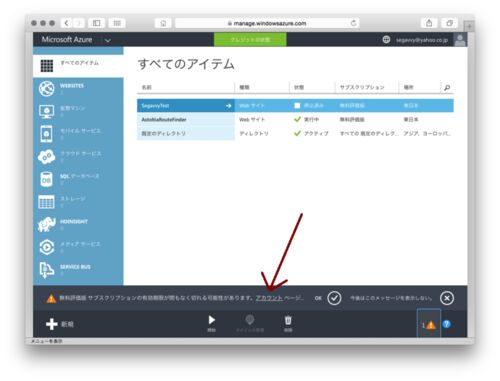This screenshot has height=381, width=500.
Task: Open the HDINSIGHT sidebar label
Action: [x=74, y=222]
